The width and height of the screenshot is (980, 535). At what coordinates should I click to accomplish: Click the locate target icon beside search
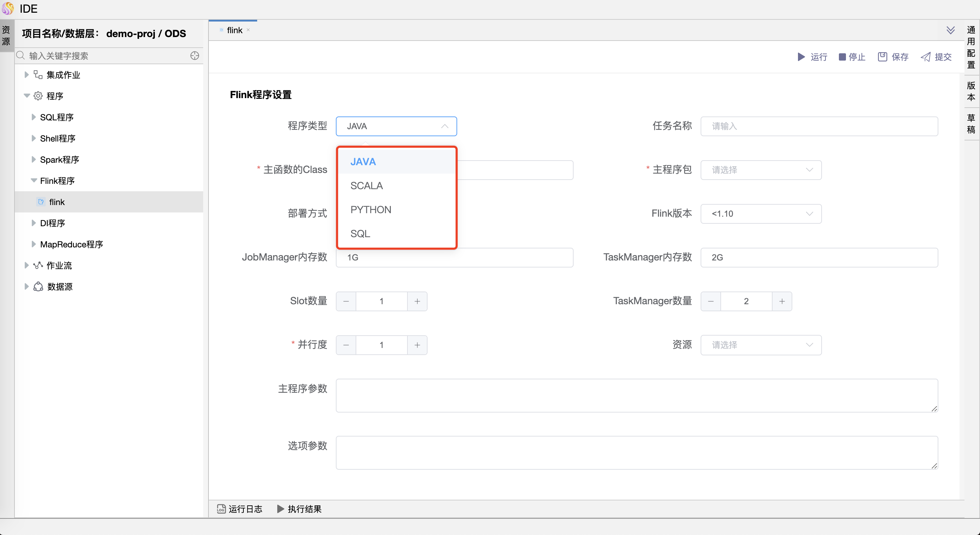pyautogui.click(x=194, y=56)
